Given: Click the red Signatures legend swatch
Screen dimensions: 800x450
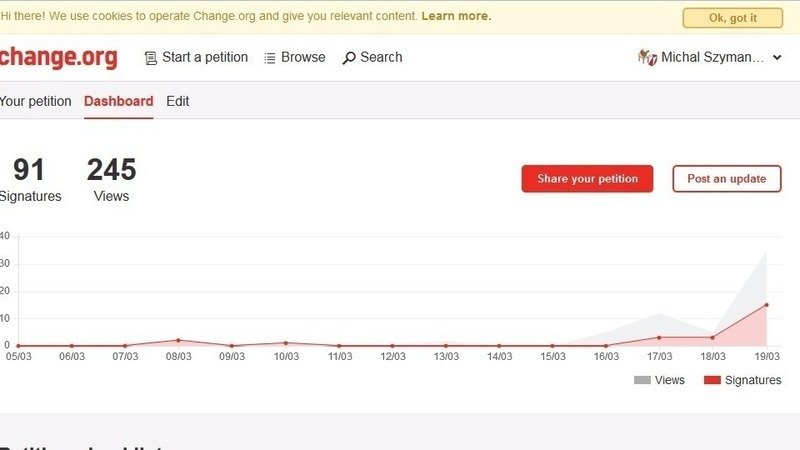Looking at the screenshot, I should pyautogui.click(x=712, y=380).
